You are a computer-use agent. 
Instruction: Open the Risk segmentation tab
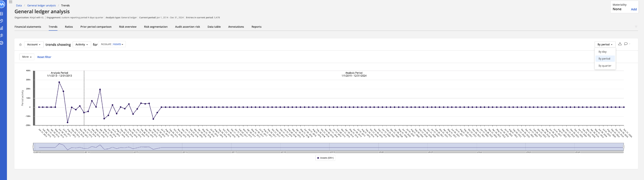tap(156, 27)
